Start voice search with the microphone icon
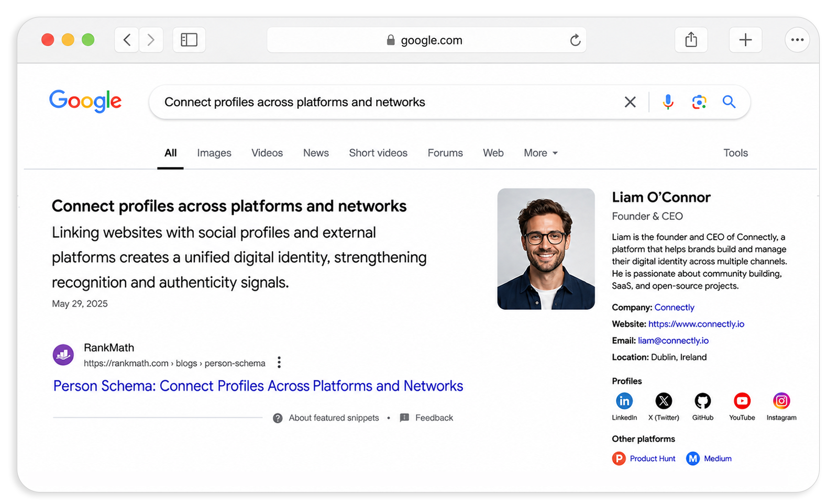This screenshot has width=838, height=504. point(668,102)
